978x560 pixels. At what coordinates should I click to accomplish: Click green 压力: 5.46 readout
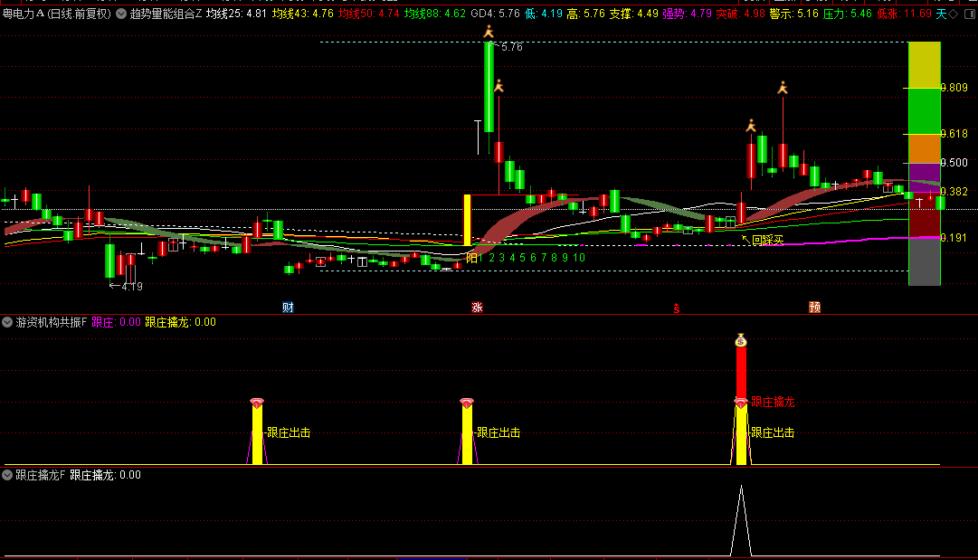[848, 14]
